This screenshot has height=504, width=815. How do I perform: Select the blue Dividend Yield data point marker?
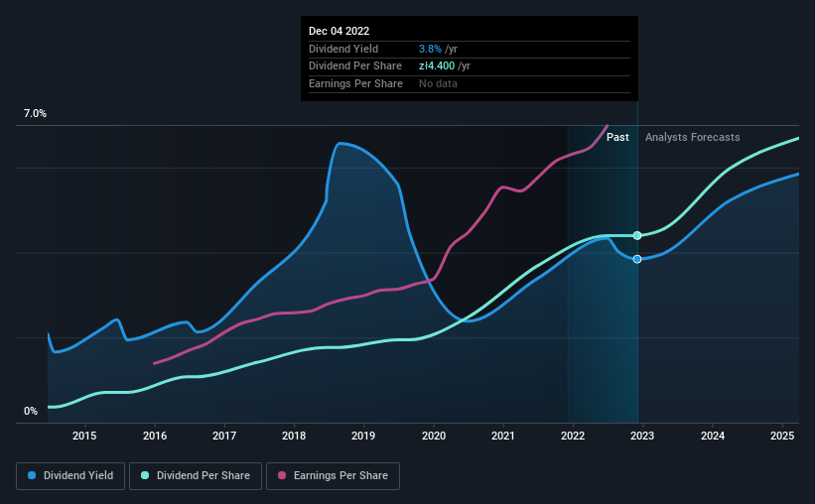637,259
